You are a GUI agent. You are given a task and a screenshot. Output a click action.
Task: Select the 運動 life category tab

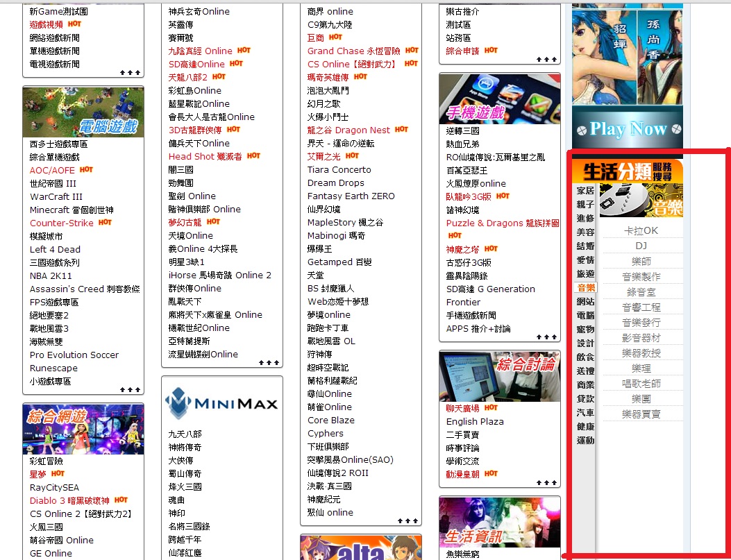coord(585,441)
